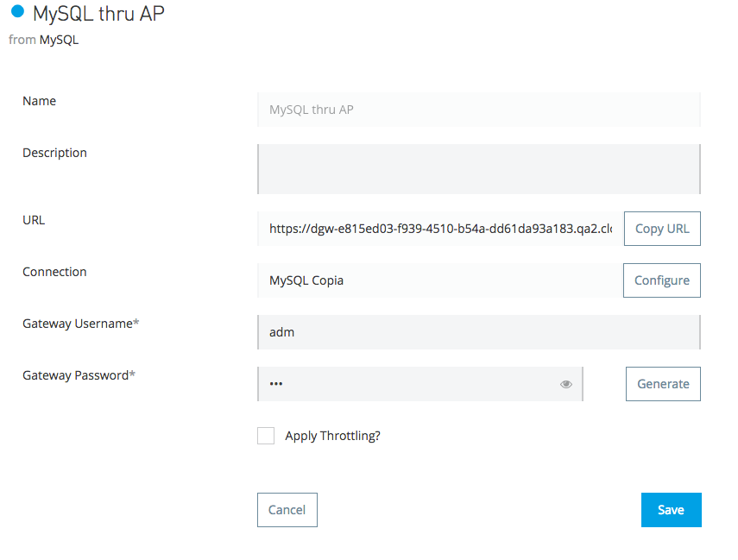Open the Configure connection button
Viewport: 738px width, 560px height.
pos(662,280)
